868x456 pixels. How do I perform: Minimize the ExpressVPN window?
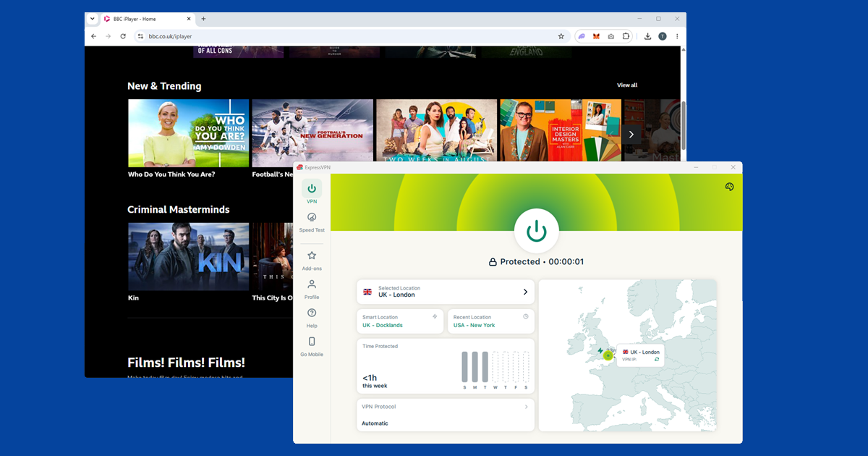[696, 167]
